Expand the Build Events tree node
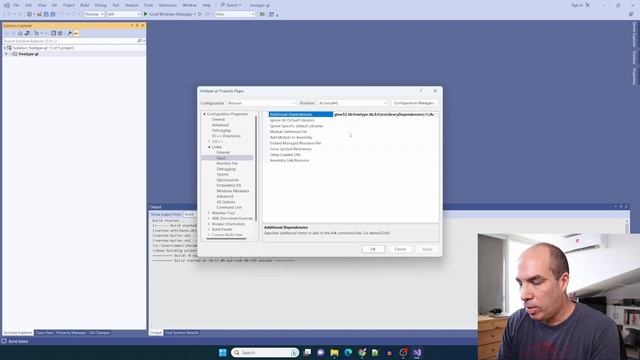 (x=209, y=229)
